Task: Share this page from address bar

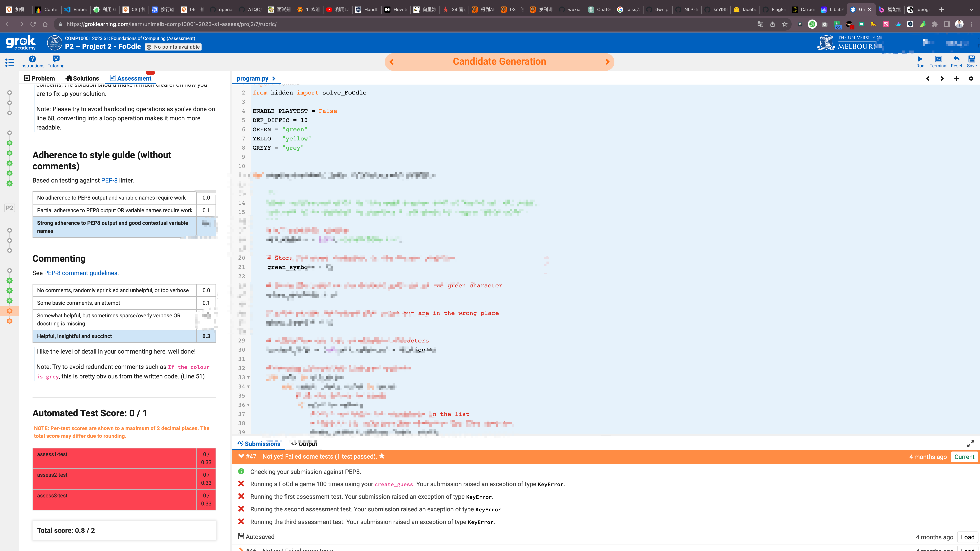Action: point(772,24)
